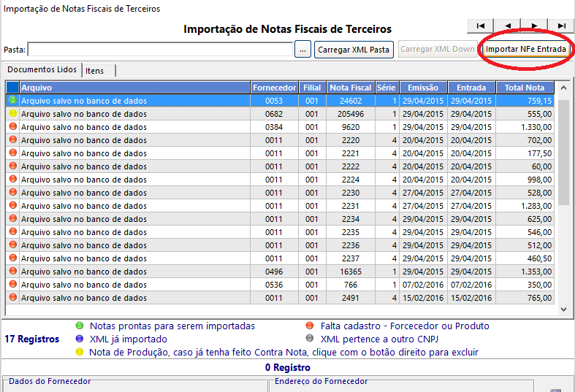
Task: Select Total Nota cell 528,00
Action: click(525, 193)
